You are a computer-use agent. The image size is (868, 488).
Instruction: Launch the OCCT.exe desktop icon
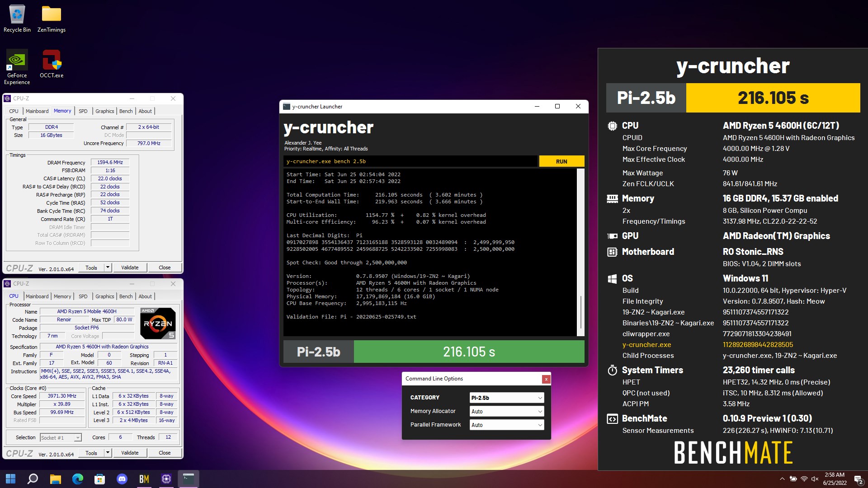point(52,64)
